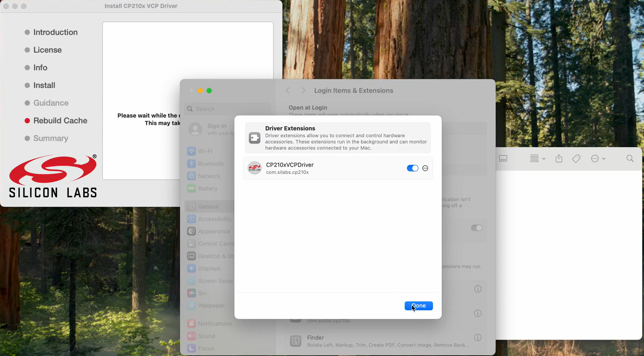Click the CP210xVCPDriver Silicon Labs icon
The width and height of the screenshot is (644, 356).
pos(255,168)
